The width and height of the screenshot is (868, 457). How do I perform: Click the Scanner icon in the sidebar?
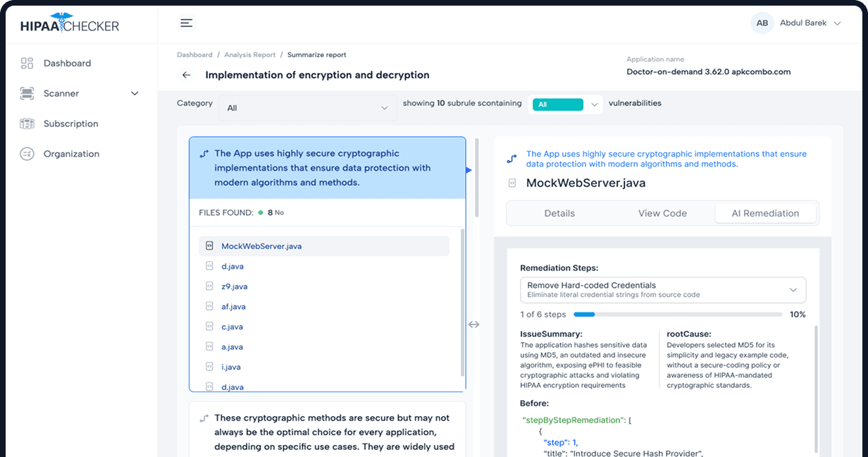tap(27, 93)
